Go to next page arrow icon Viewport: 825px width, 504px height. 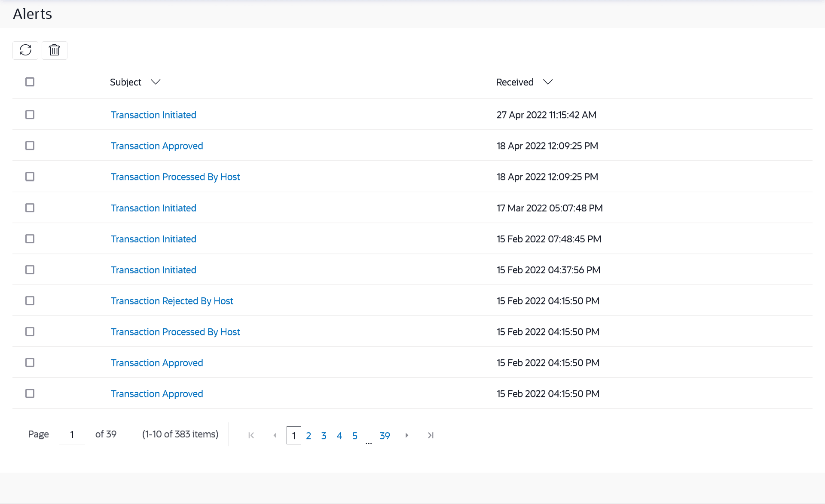coord(406,435)
